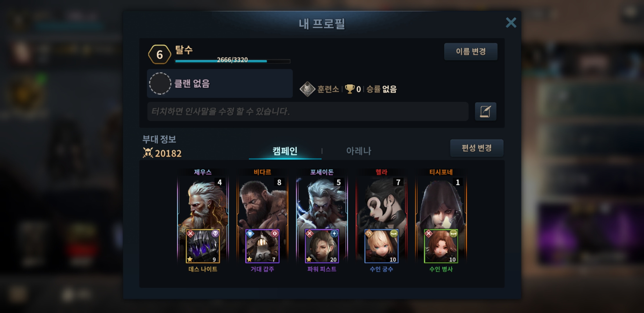Click the empty clan emblem circle

point(160,83)
